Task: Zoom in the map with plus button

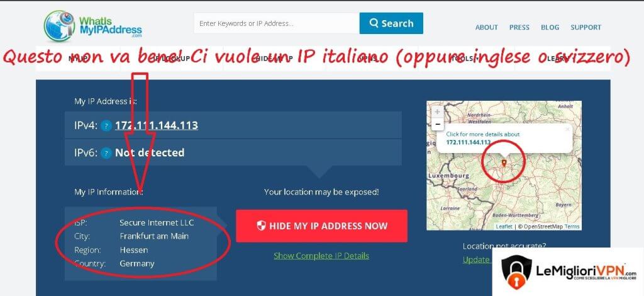Action: point(437,112)
